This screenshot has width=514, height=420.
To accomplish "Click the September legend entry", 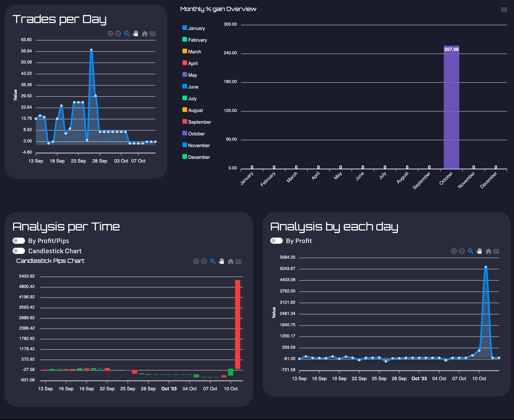I will tap(197, 122).
